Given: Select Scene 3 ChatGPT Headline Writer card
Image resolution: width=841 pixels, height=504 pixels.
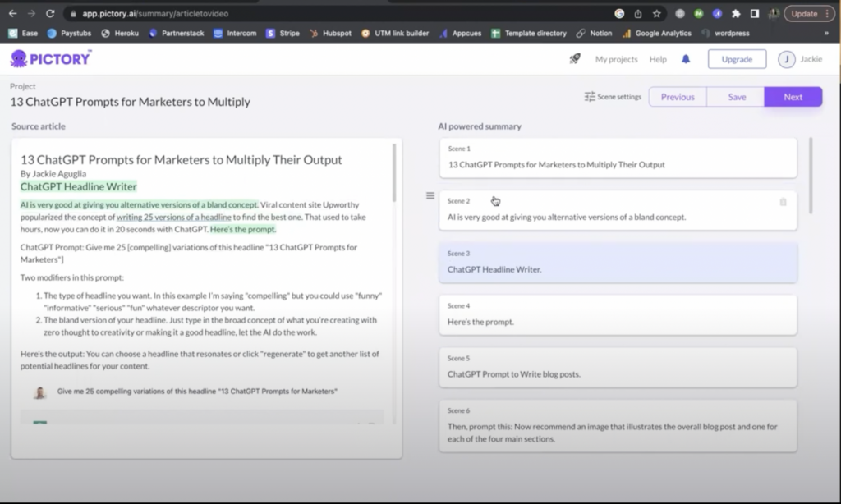Looking at the screenshot, I should pos(618,263).
